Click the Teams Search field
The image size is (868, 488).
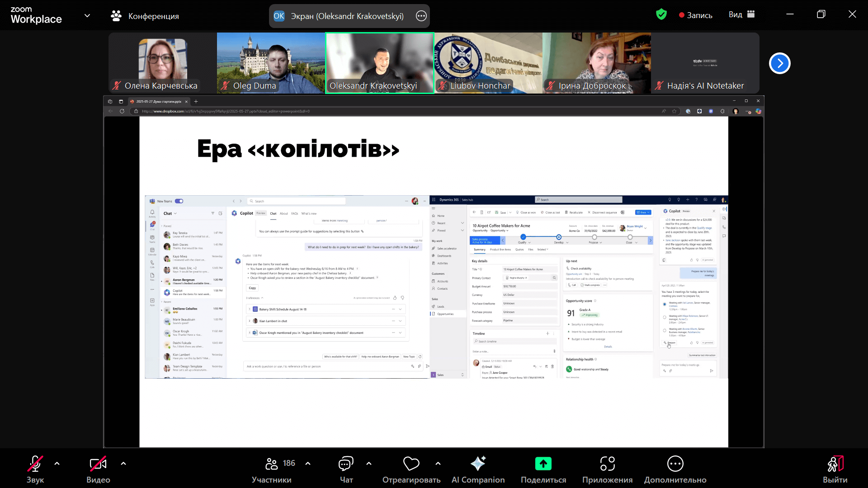click(x=297, y=201)
